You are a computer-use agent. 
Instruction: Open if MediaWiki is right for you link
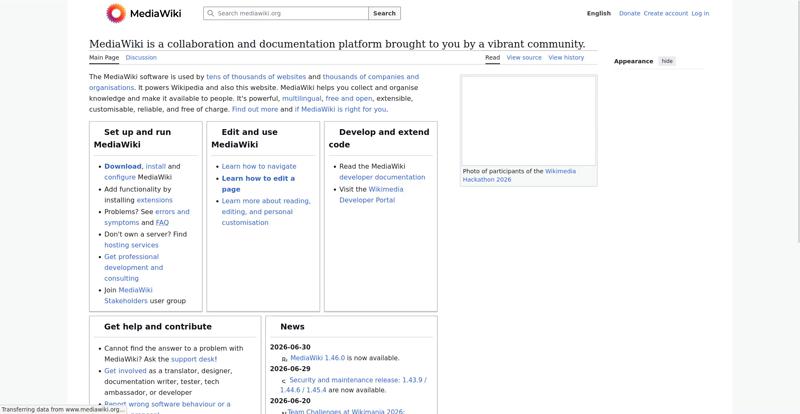click(x=340, y=109)
